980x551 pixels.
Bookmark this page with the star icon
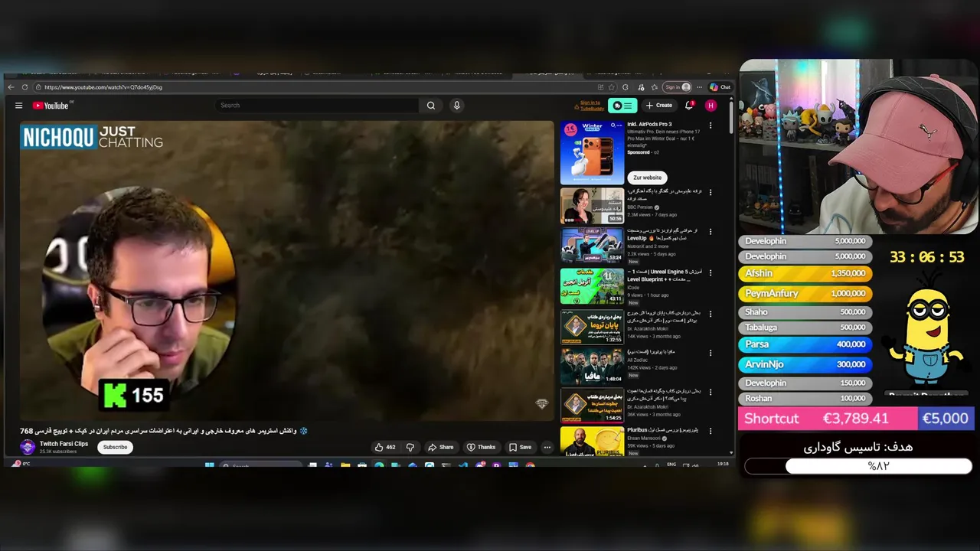pos(611,87)
